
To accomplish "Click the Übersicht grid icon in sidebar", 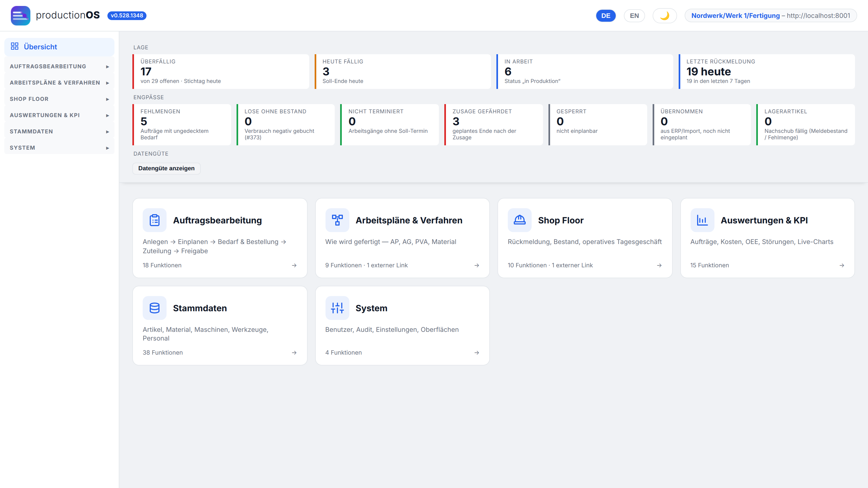I will click(14, 46).
